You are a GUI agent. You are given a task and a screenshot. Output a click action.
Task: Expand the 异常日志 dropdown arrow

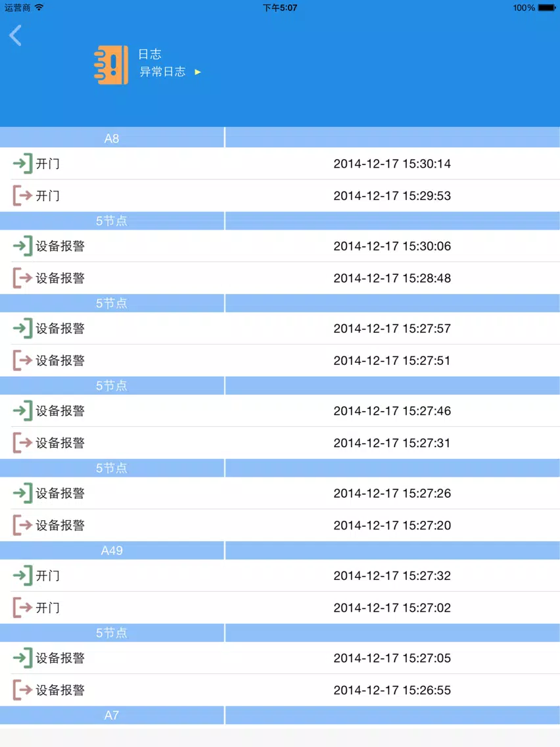[x=198, y=72]
